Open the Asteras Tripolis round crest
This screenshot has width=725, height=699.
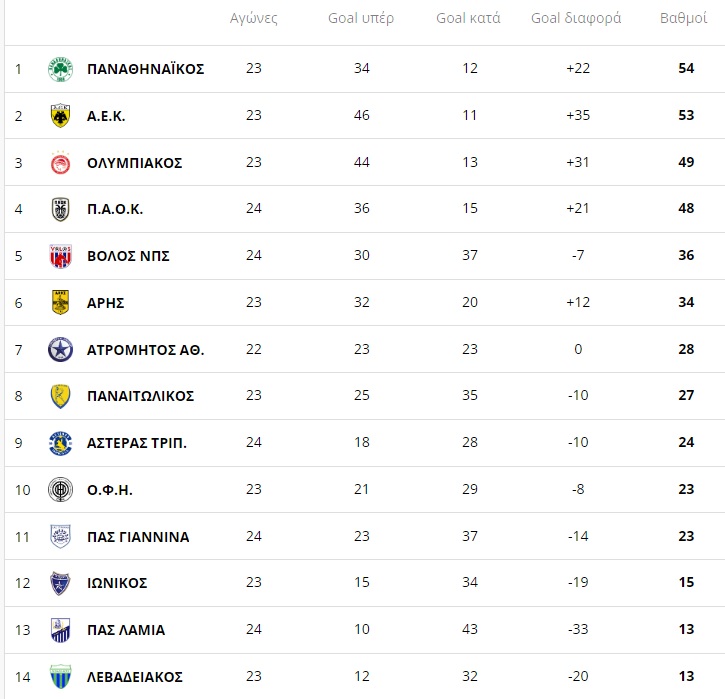(x=61, y=443)
